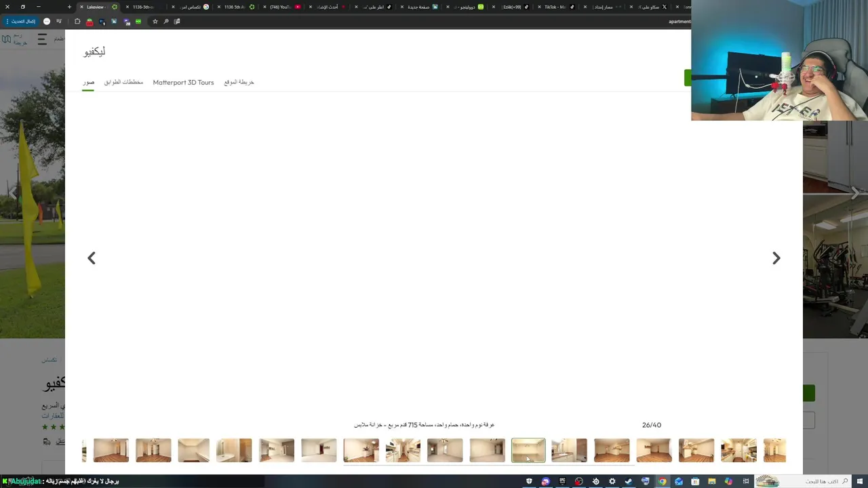Image resolution: width=868 pixels, height=488 pixels.
Task: Click the green button on background page
Action: (x=809, y=393)
